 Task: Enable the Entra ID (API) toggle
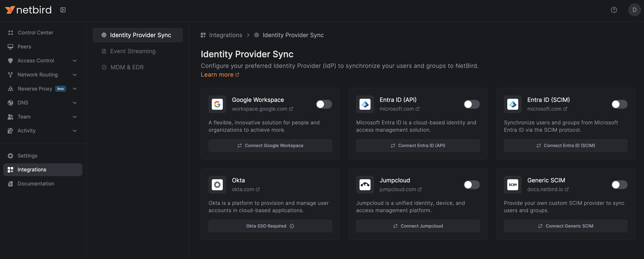click(472, 104)
